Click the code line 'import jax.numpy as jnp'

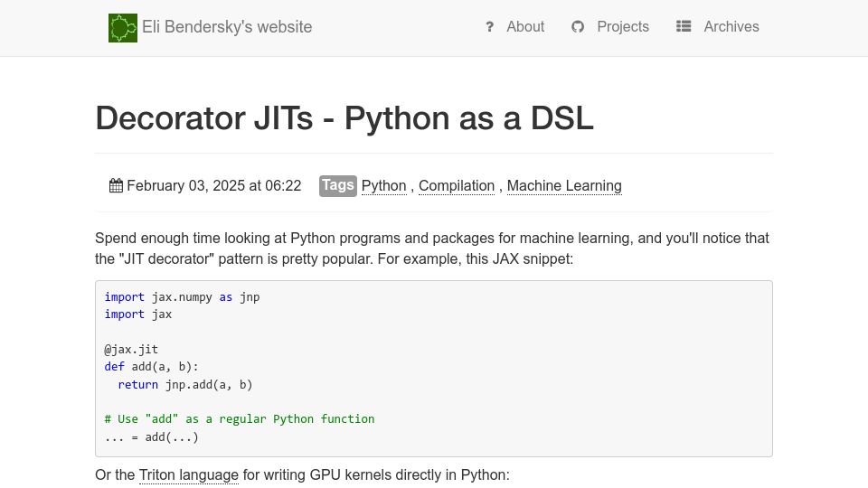[x=182, y=297]
